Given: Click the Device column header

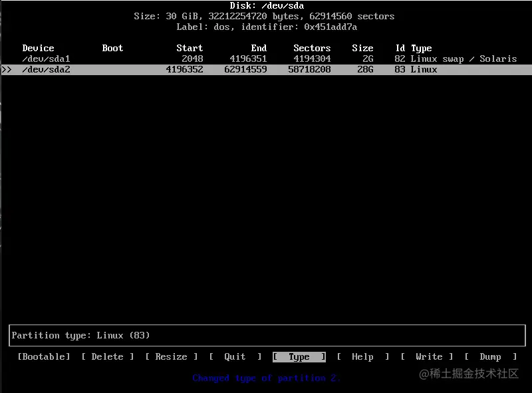Looking at the screenshot, I should pos(38,48).
